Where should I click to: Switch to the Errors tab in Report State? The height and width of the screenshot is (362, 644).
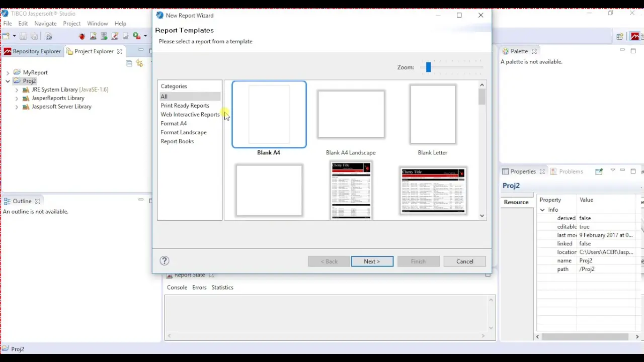click(199, 288)
